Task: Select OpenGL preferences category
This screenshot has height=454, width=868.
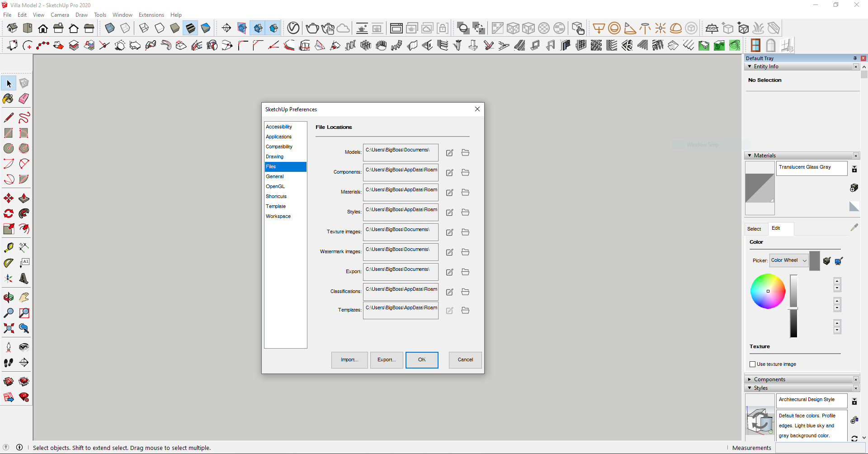Action: tap(286, 187)
